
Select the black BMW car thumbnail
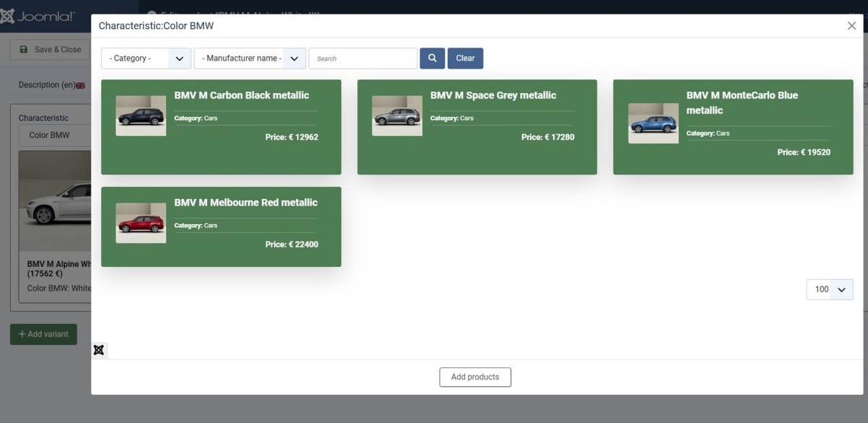141,116
